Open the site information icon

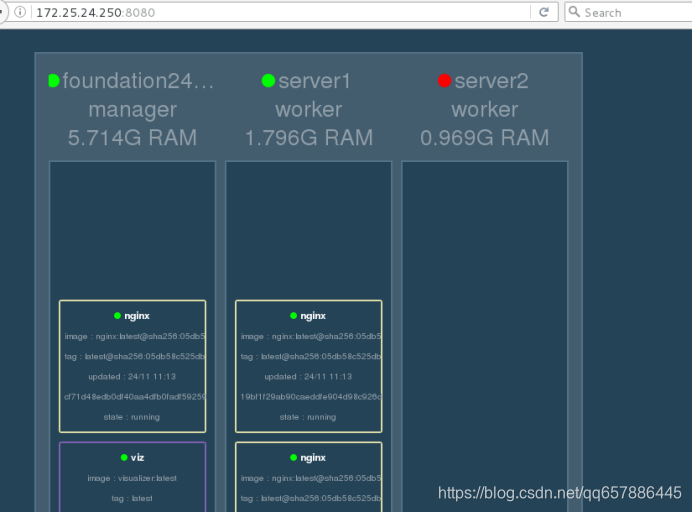20,12
